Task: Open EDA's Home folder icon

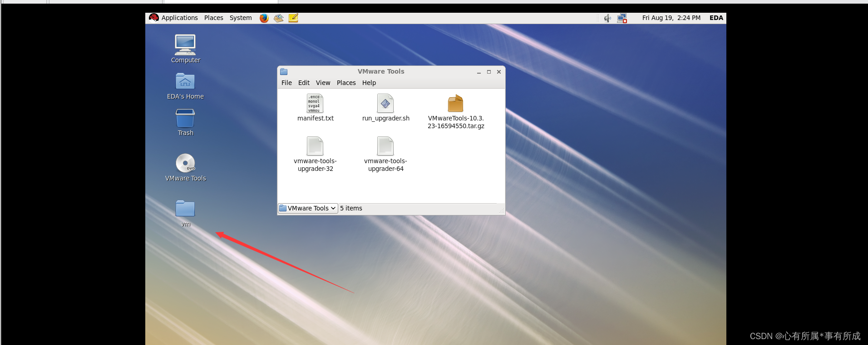Action: [x=185, y=81]
